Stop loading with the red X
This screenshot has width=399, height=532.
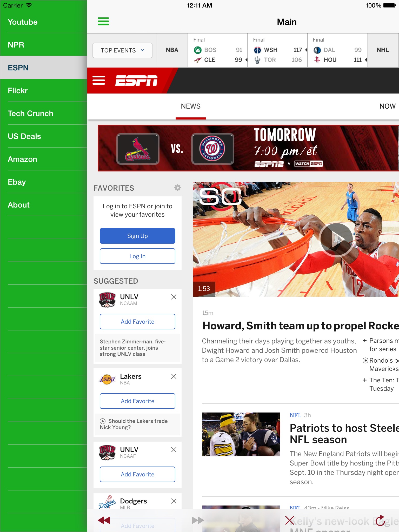point(290,520)
